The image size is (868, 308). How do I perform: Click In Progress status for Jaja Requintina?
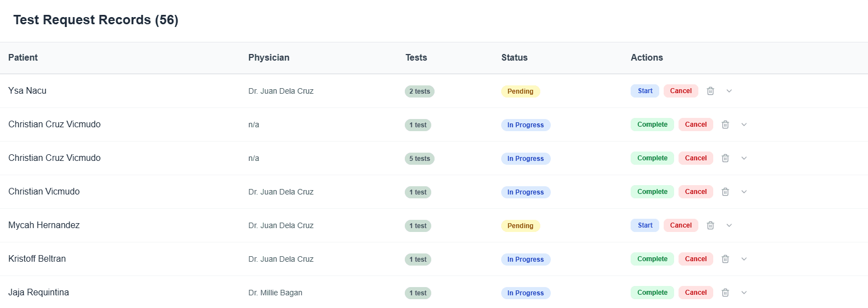tap(525, 293)
